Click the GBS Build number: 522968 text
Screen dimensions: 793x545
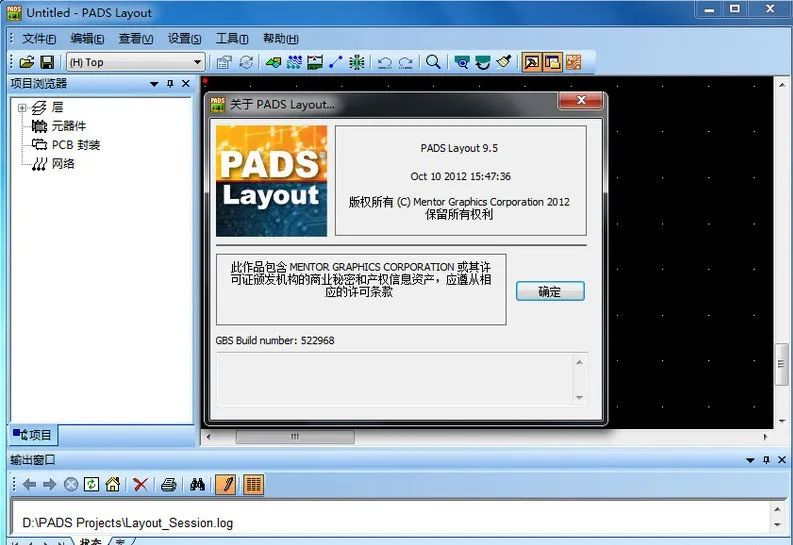pyautogui.click(x=275, y=341)
